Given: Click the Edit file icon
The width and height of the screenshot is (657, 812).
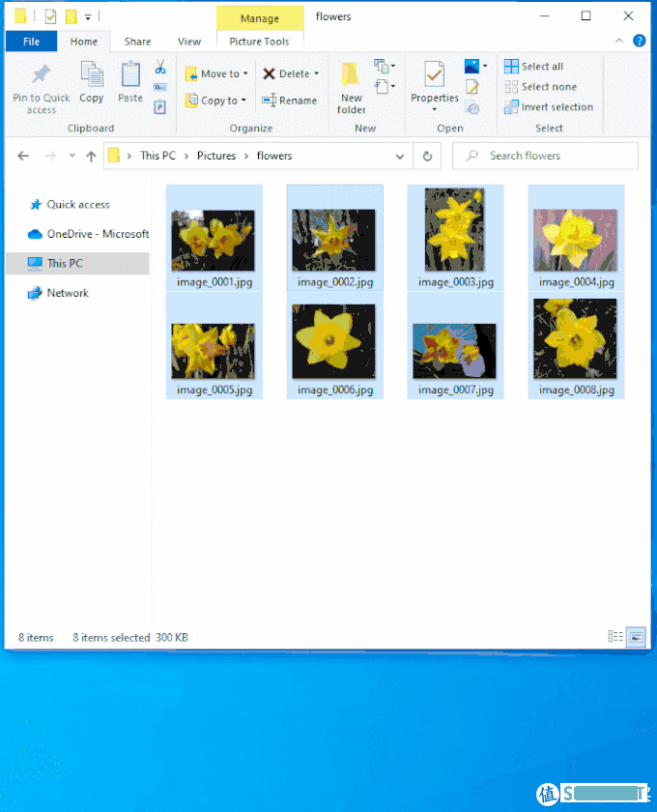Looking at the screenshot, I should pos(472,87).
